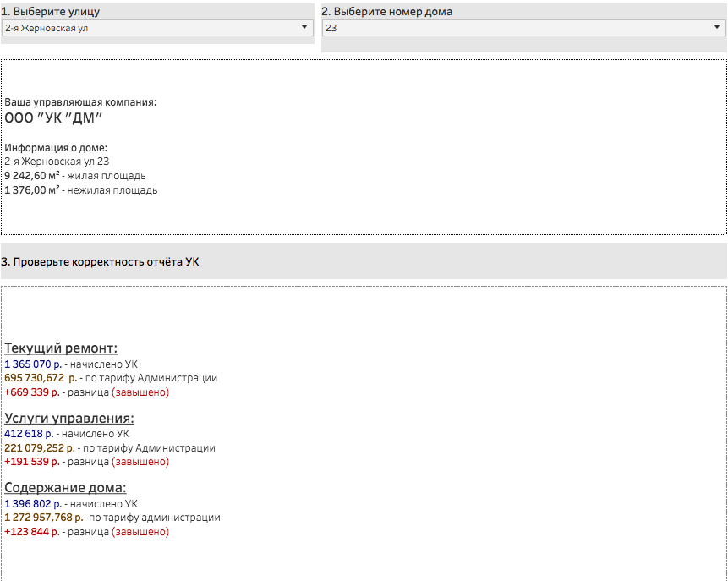Click the living area value 9 242,60 м²
Image resolution: width=728 pixels, height=581 pixels.
point(38,176)
